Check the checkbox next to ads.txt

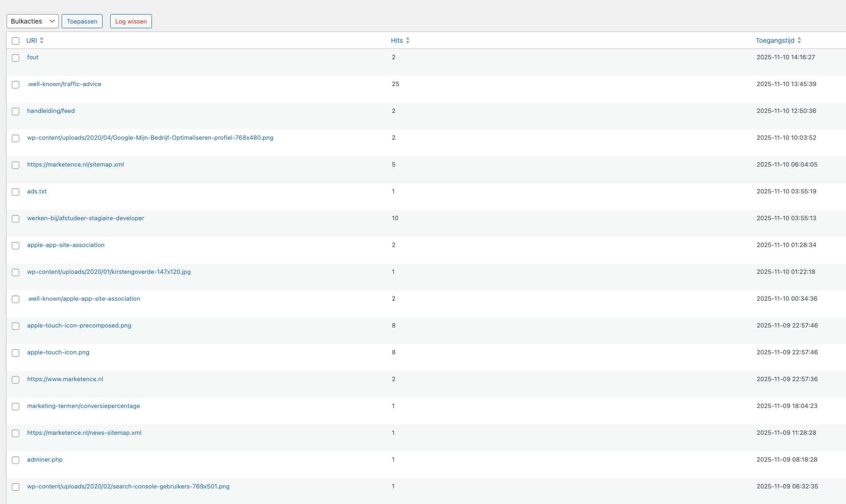click(15, 192)
